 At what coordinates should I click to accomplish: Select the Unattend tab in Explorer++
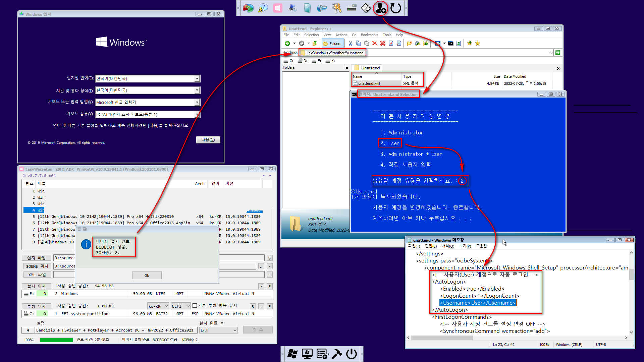[367, 68]
